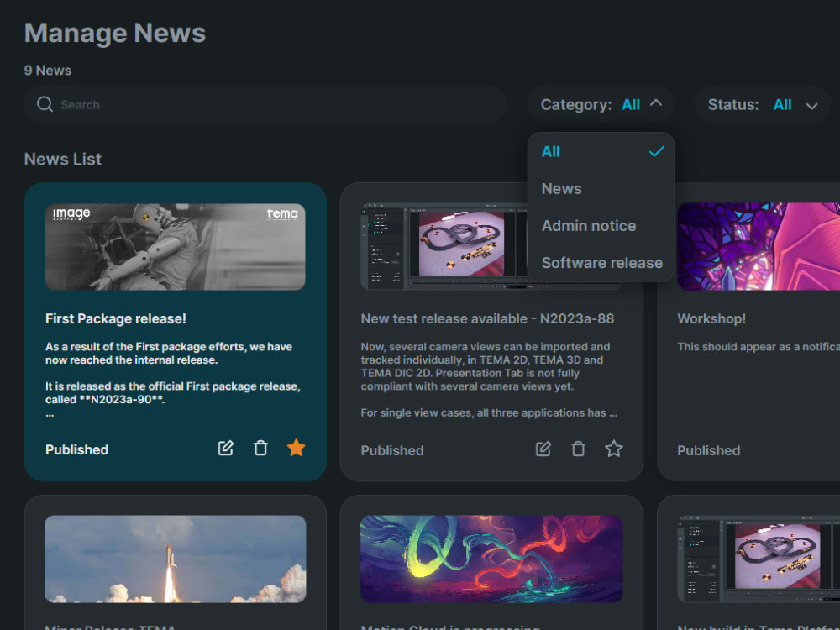Click the Workshop! card title
Viewport: 840px width, 630px height.
(711, 318)
